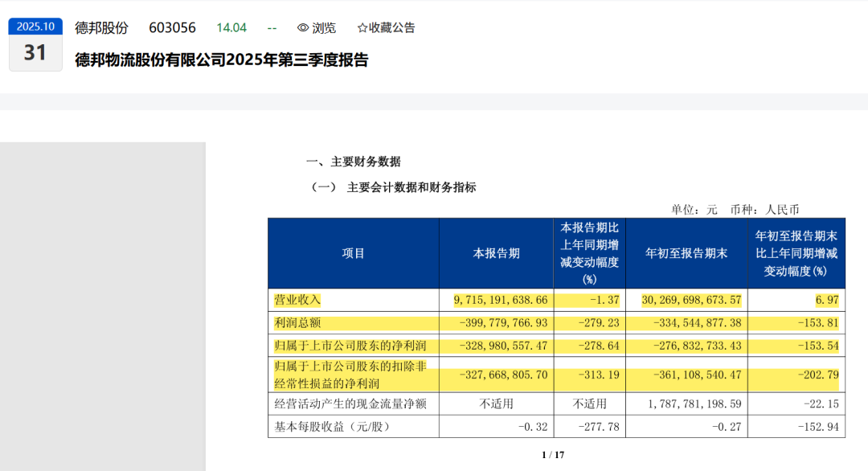
Task: Click value 30,269,698,673.57
Action: [x=691, y=300]
